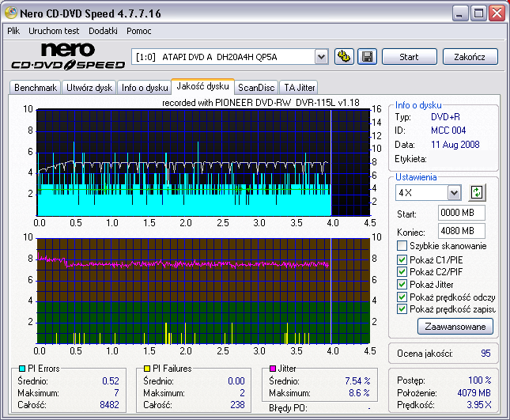Click Jitter average value 7.54 %
This screenshot has width=510, height=420.
(357, 380)
